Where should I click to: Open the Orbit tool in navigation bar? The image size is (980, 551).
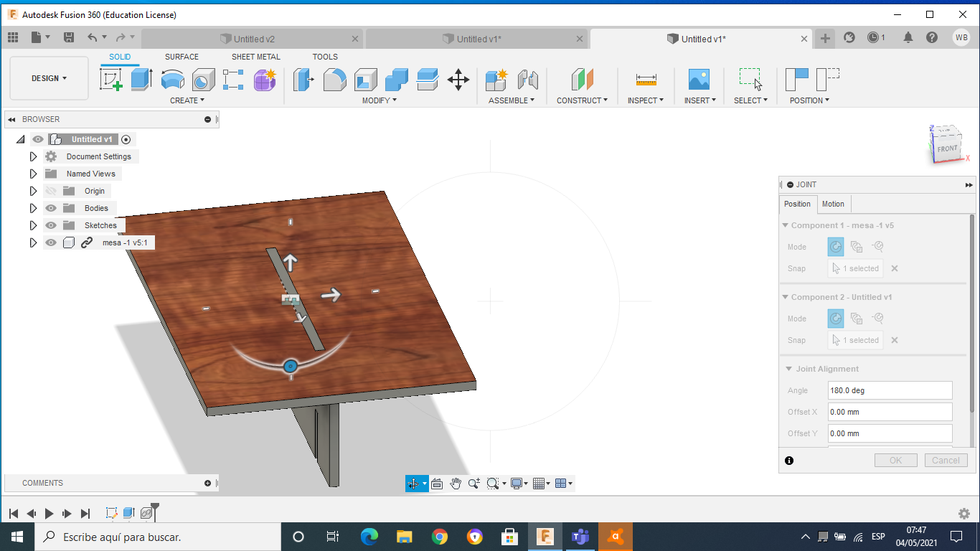(414, 484)
